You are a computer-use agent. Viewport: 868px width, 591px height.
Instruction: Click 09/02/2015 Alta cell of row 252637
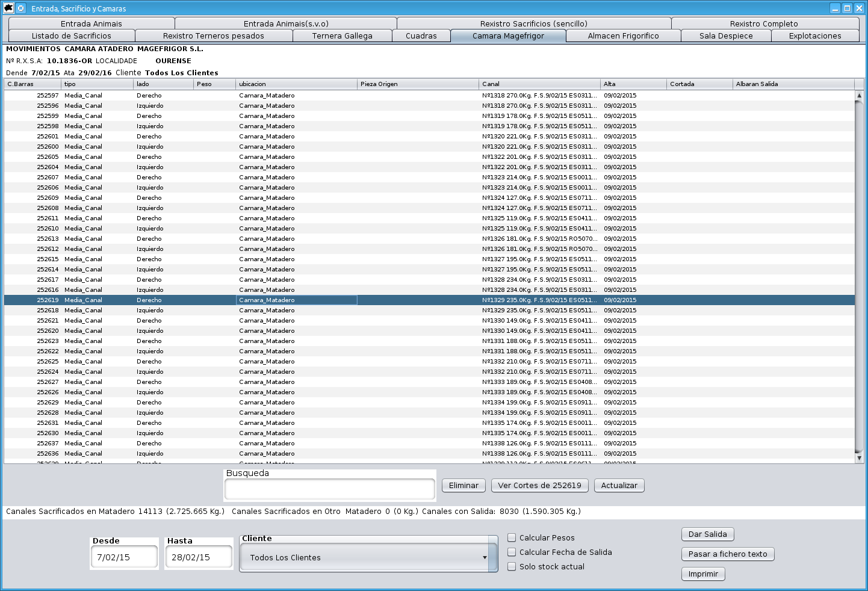coord(634,443)
